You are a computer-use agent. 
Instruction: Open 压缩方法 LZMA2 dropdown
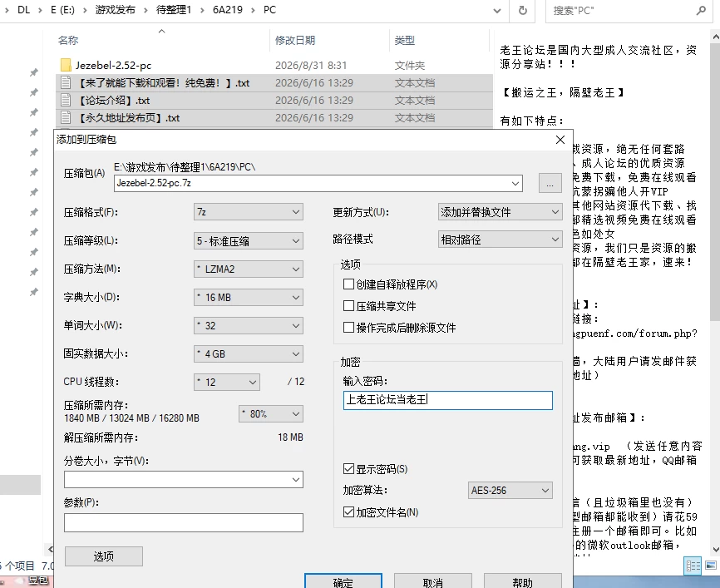point(249,269)
